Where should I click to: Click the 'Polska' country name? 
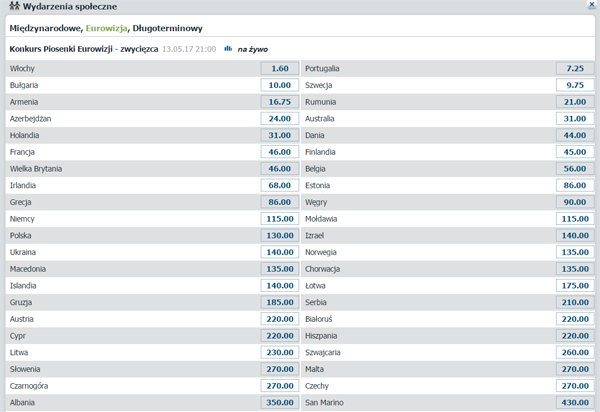tap(21, 236)
